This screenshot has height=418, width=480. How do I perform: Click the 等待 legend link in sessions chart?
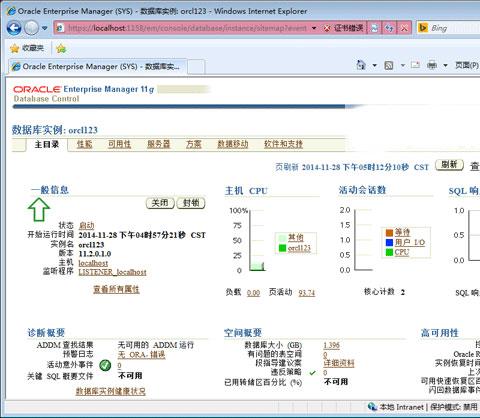click(x=402, y=232)
